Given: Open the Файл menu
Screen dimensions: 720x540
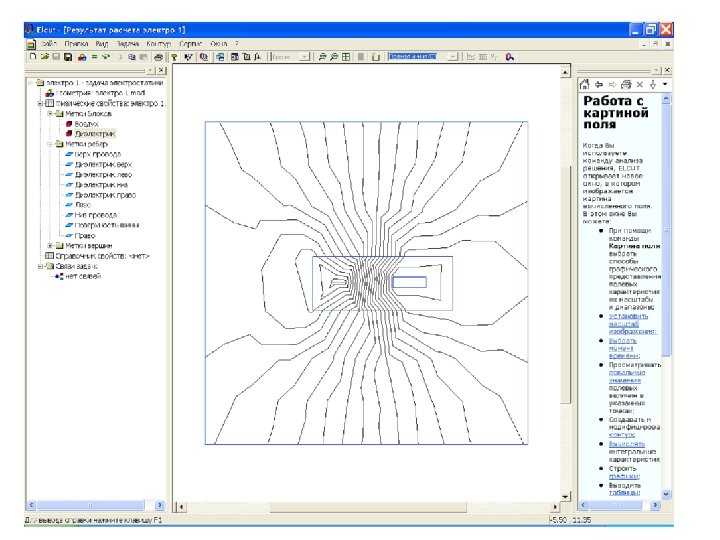Looking at the screenshot, I should (x=49, y=44).
